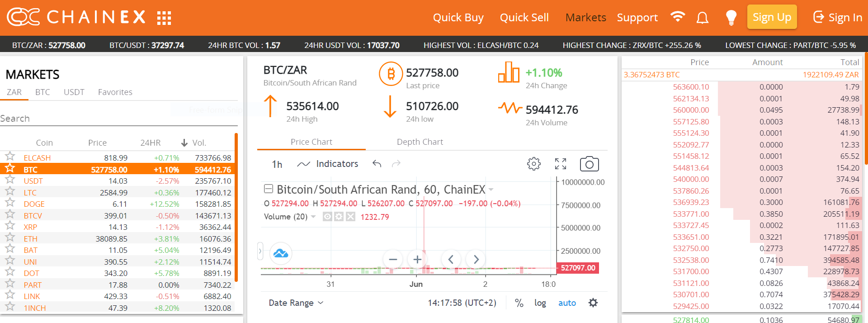Remove the Volume indicator

point(350,217)
